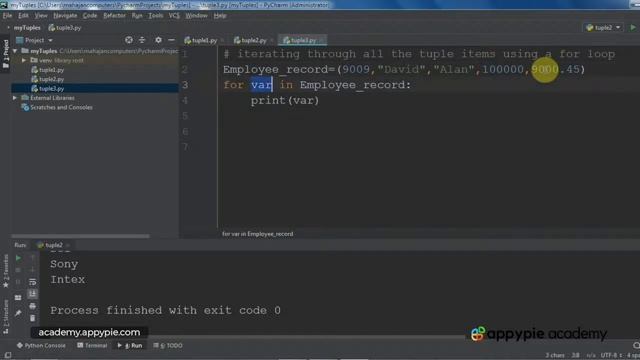
Task: Open the TODO tool window
Action: pos(168,345)
